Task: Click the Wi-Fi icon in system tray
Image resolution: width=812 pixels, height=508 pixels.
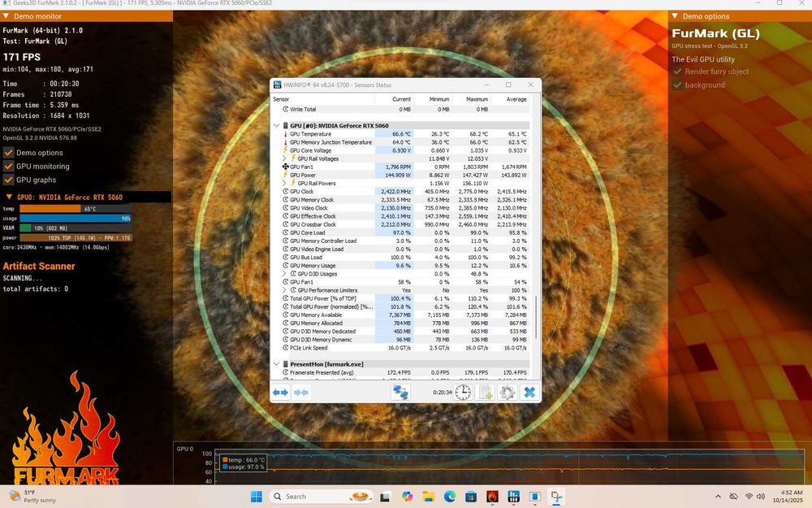Action: click(749, 497)
